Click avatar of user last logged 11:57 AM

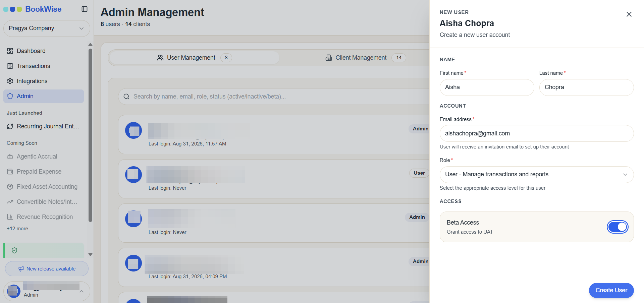(x=133, y=130)
